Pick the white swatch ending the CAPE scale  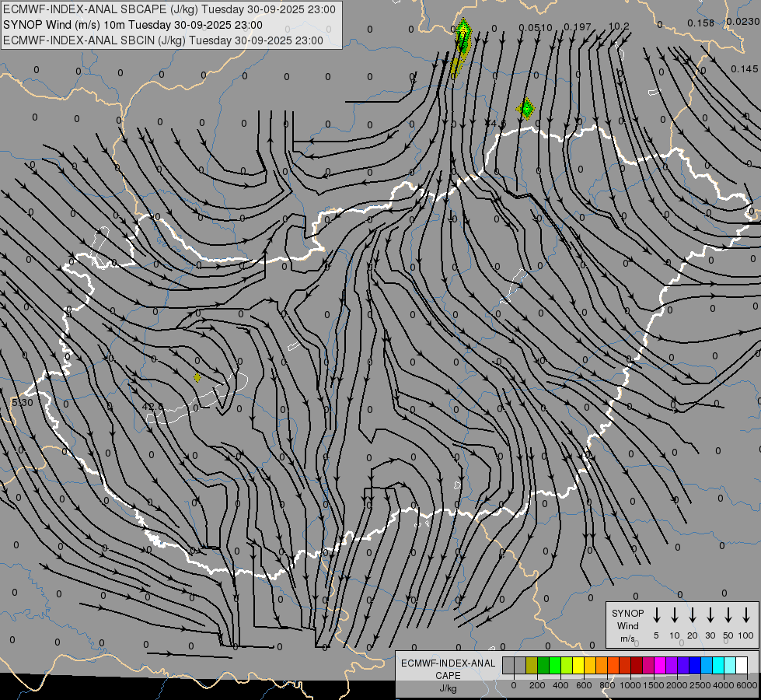click(x=742, y=665)
